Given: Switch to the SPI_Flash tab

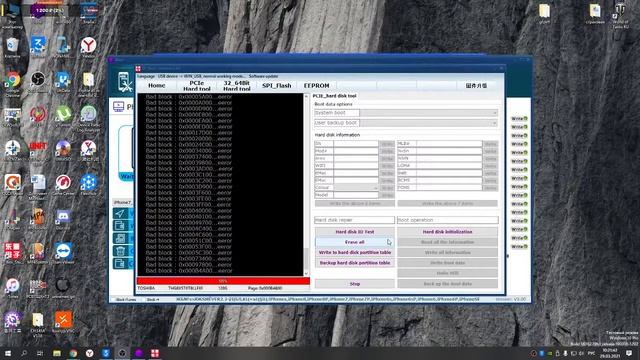Looking at the screenshot, I should click(x=277, y=86).
